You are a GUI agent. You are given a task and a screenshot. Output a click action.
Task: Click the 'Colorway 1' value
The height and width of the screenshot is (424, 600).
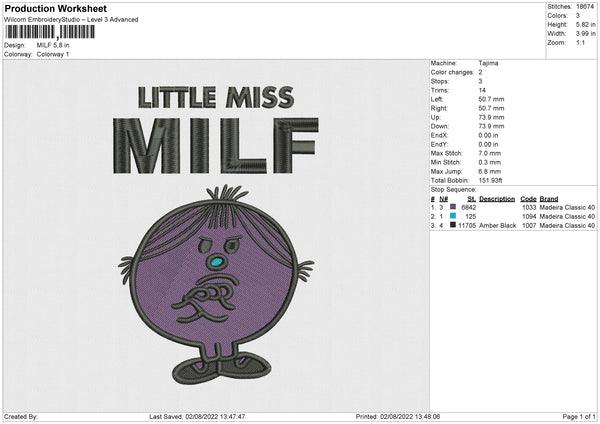tap(53, 54)
